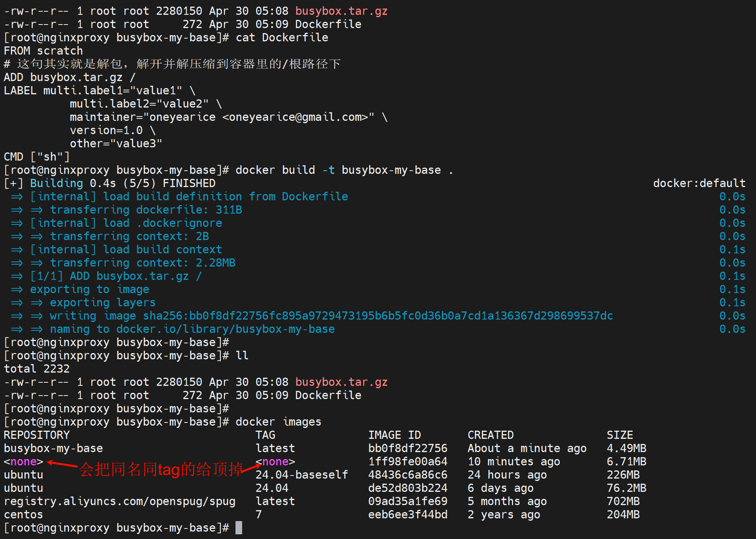
Task: Click docker.io/library/busybox-my-base in the naming line
Action: pyautogui.click(x=225, y=329)
